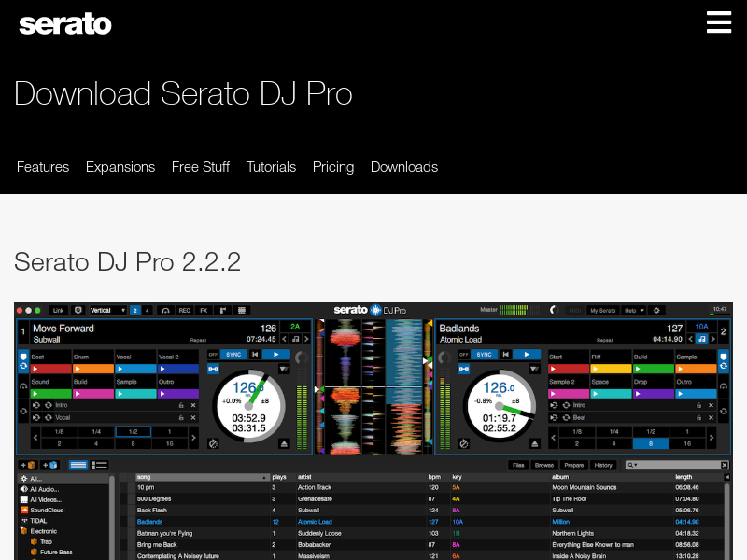Viewport: 747px width, 560px height.
Task: Select 1/2 beat loop on deck 1
Action: [x=134, y=432]
